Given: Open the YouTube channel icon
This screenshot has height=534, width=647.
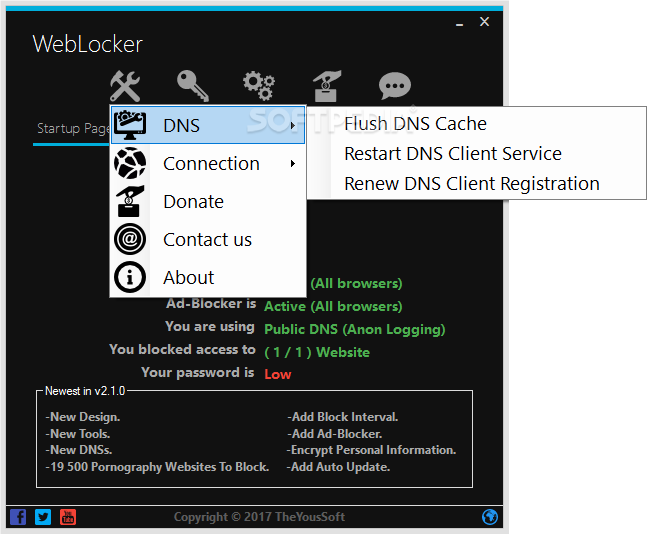Looking at the screenshot, I should point(68,517).
